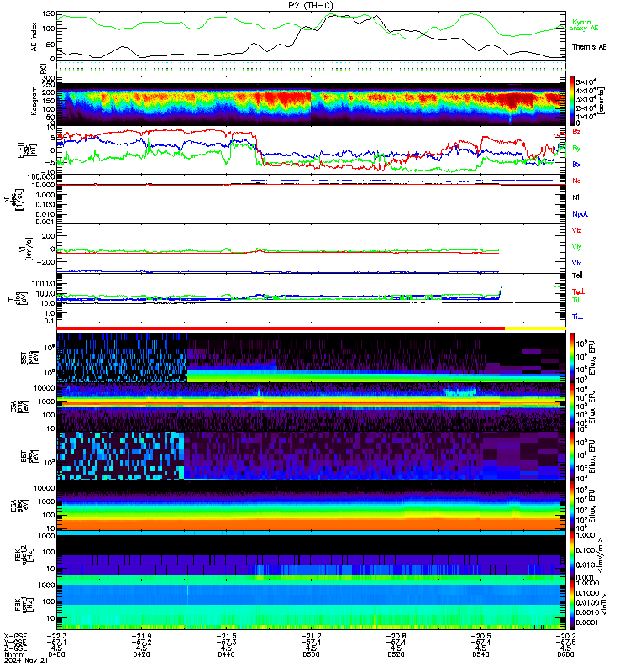Click the FBK scm1 spectrogram panel
This screenshot has width=630, height=672.
coord(311,605)
